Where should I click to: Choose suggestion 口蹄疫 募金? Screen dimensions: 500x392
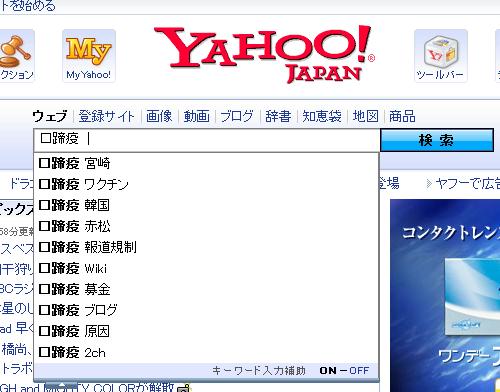(206, 289)
